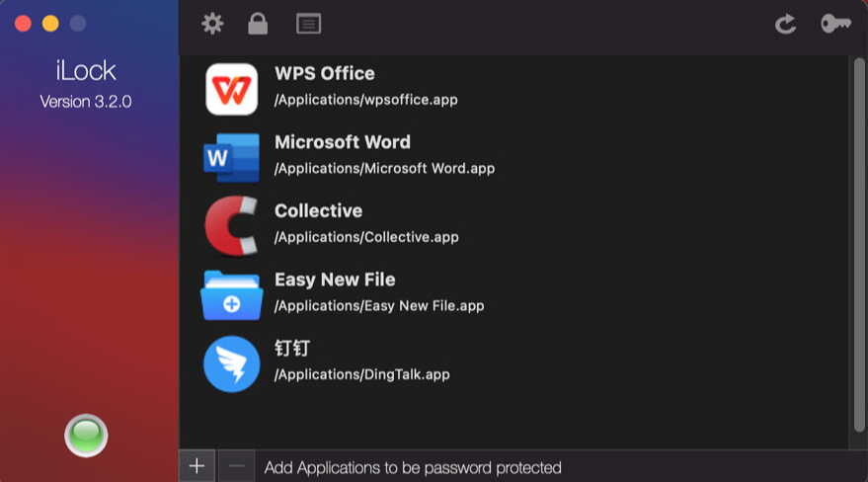868x482 pixels.
Task: Click the vertical scrollbar of the app list
Action: 857,247
